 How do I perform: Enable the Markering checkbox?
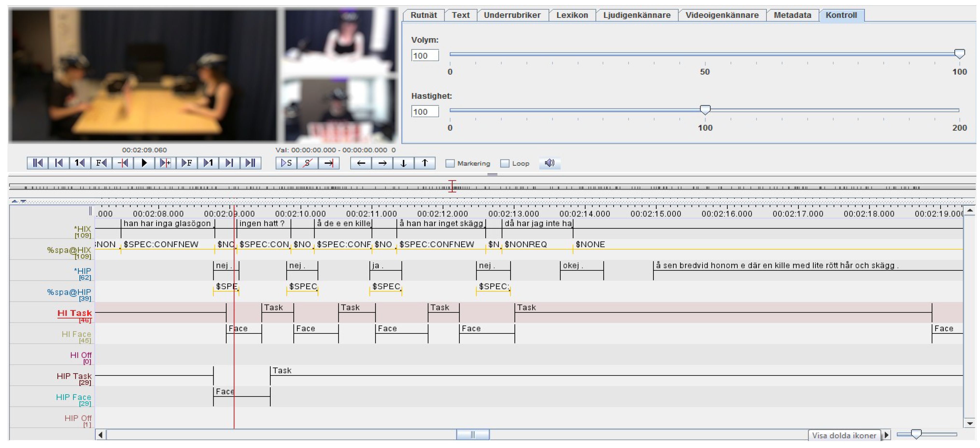point(450,163)
